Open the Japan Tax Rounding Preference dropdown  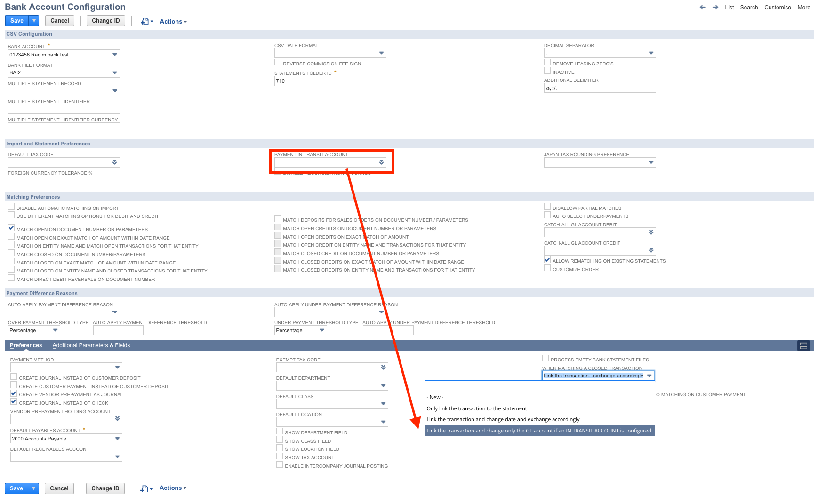(651, 162)
